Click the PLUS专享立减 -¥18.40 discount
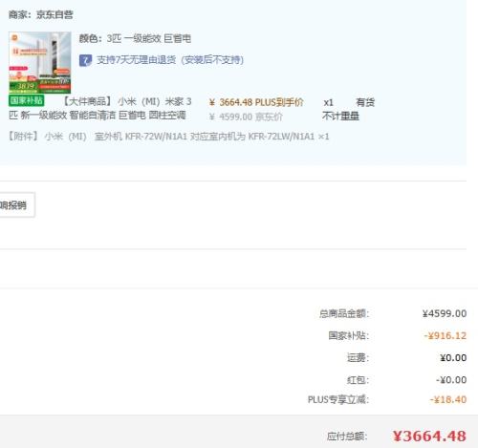478x448 pixels. (448, 399)
